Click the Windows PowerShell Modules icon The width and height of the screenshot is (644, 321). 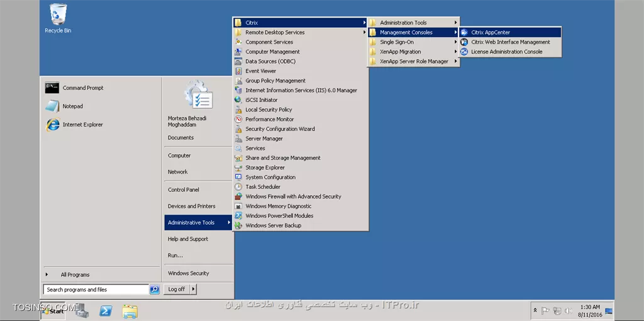pyautogui.click(x=238, y=216)
